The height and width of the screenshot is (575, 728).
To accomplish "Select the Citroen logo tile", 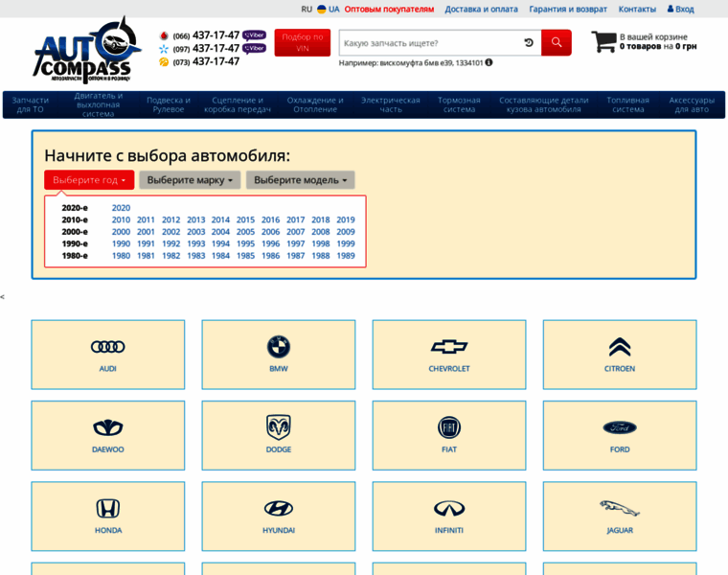I will [620, 355].
